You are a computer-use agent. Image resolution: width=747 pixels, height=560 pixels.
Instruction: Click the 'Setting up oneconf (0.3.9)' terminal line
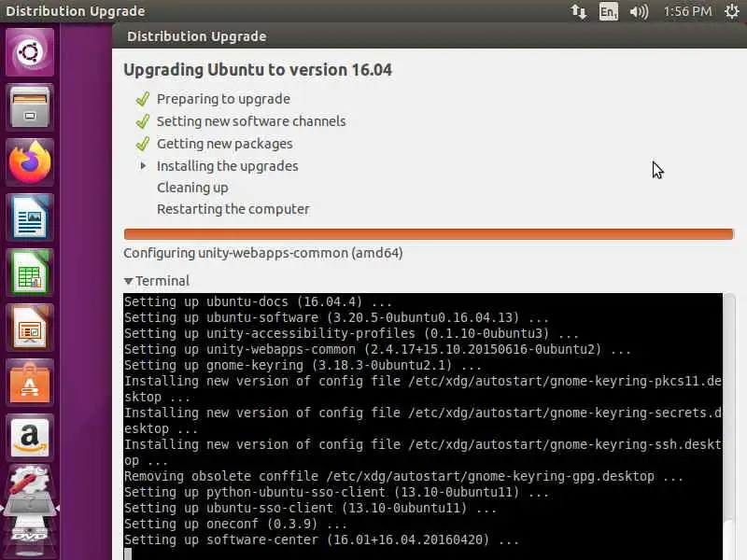tap(235, 524)
